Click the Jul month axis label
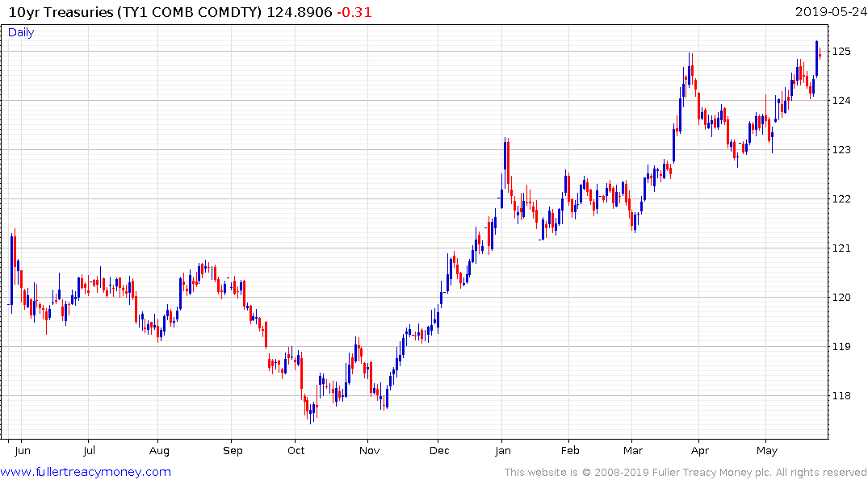Screen dimensions: 868x484 tap(89, 450)
